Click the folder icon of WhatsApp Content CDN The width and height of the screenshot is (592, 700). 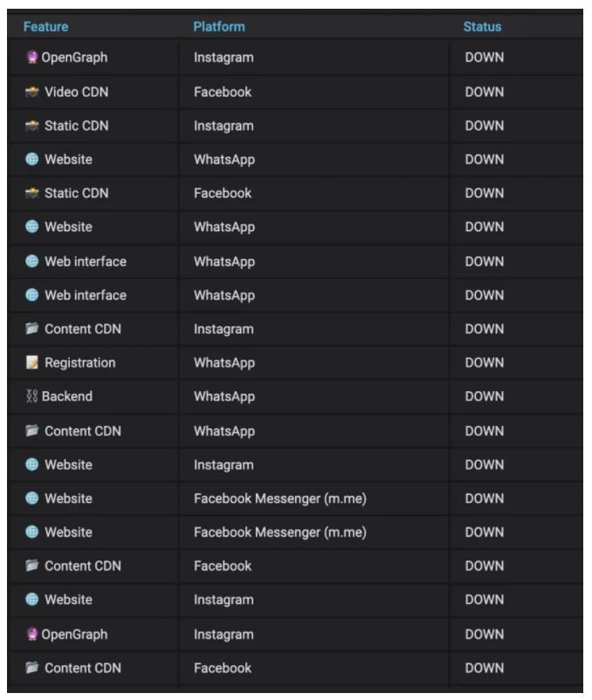tap(31, 430)
